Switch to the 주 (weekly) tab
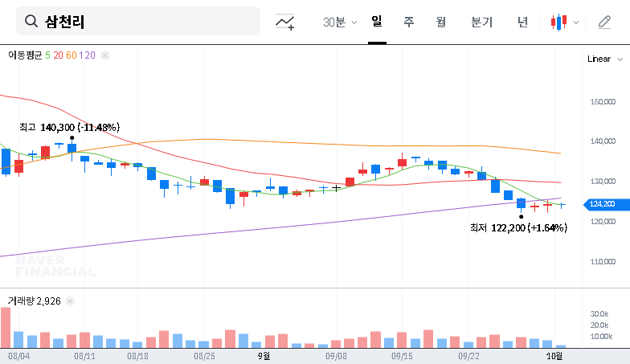The width and height of the screenshot is (630, 364). [x=408, y=22]
